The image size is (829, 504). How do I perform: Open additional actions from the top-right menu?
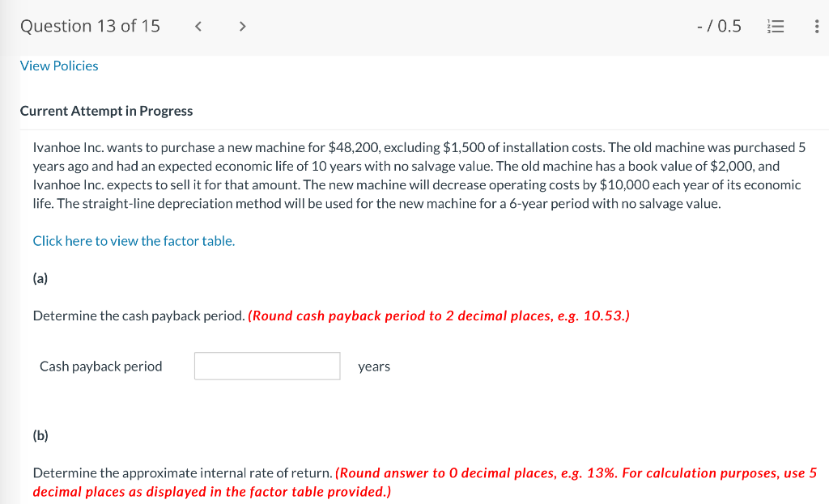coord(818,25)
